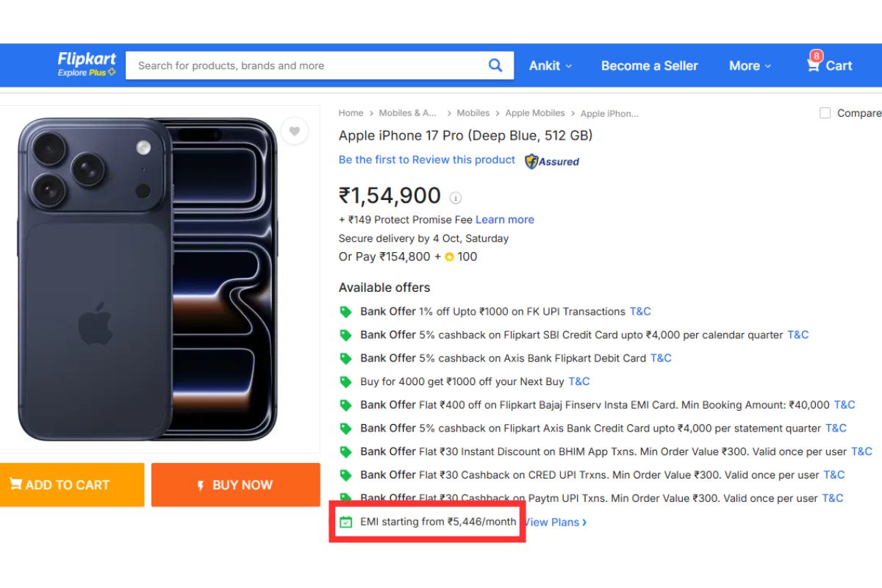882x588 pixels.
Task: Click the BUY NOW button
Action: click(x=235, y=485)
